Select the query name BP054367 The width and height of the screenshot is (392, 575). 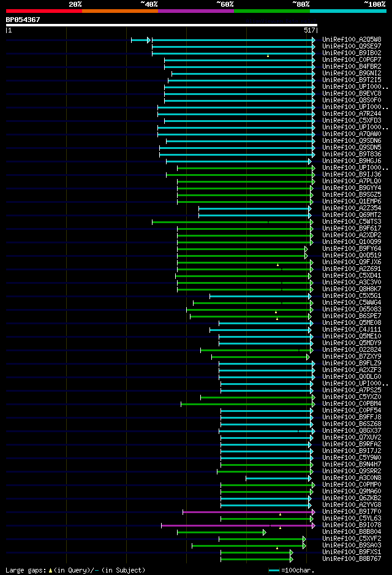click(x=23, y=20)
